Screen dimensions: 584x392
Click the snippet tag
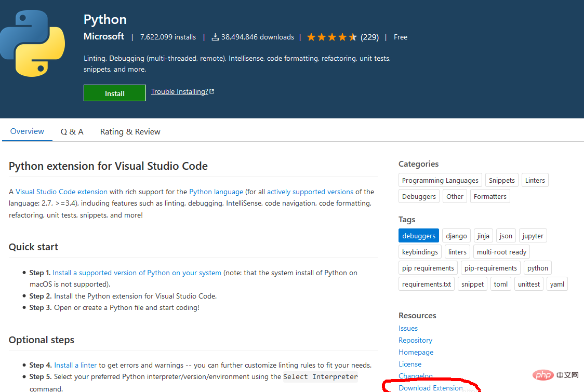pos(472,284)
